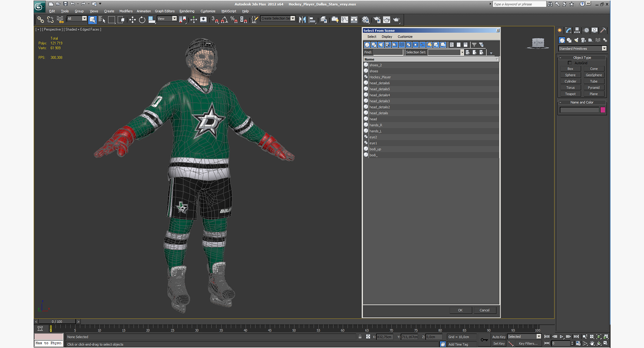Open Create Selection Set dropdown

[x=293, y=18]
